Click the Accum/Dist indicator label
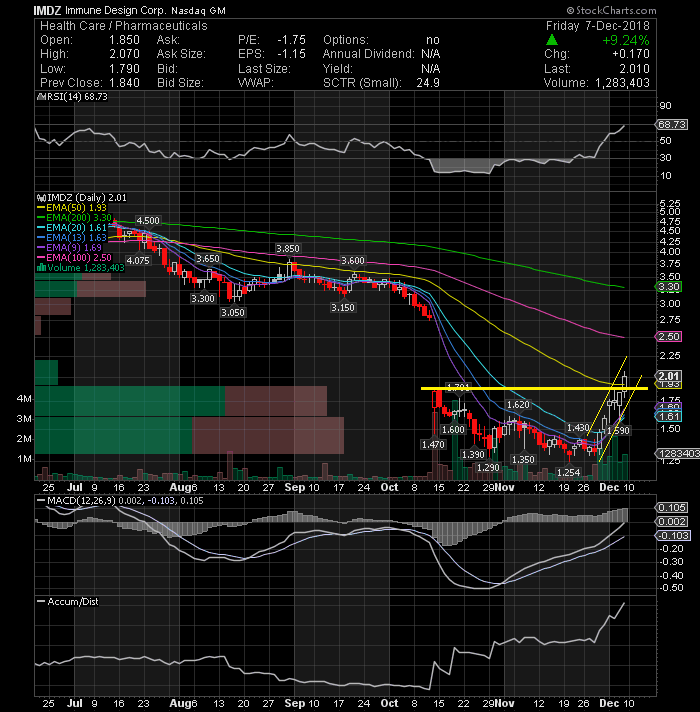The width and height of the screenshot is (700, 712). click(x=68, y=601)
